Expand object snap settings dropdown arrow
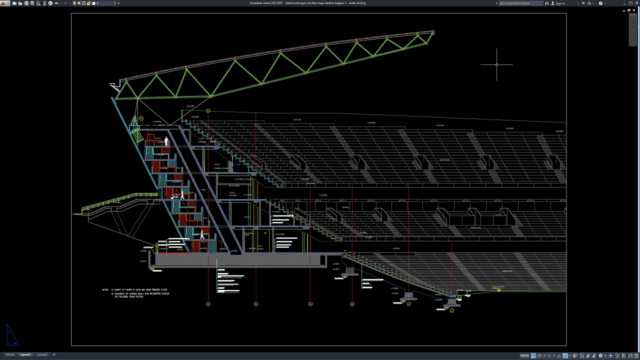640x360 pixels. coord(570,356)
